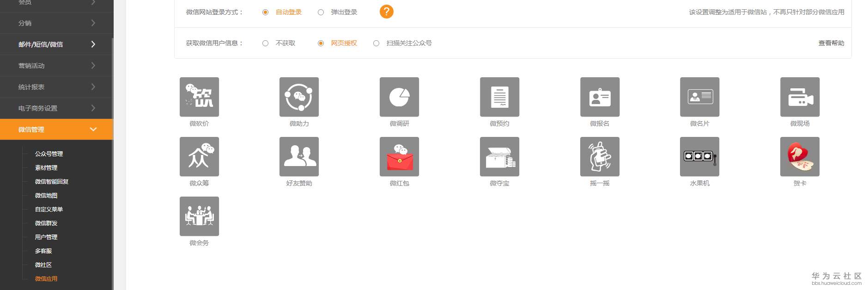Image resolution: width=868 pixels, height=290 pixels.
Task: Open the 好友赞助 people icon
Action: click(x=299, y=156)
